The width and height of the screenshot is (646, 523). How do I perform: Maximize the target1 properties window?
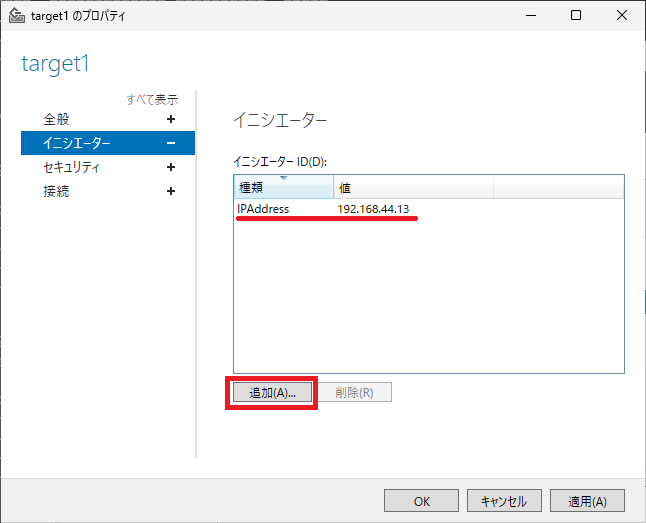(576, 16)
